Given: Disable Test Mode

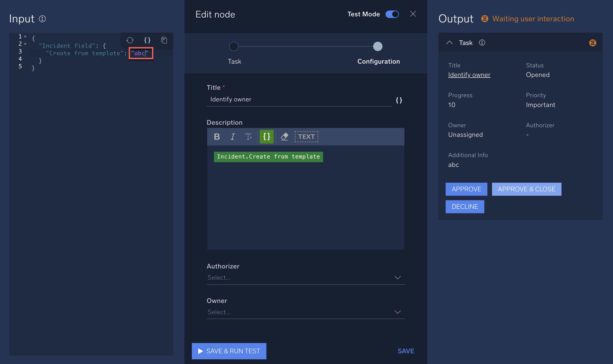Looking at the screenshot, I should tap(392, 14).
